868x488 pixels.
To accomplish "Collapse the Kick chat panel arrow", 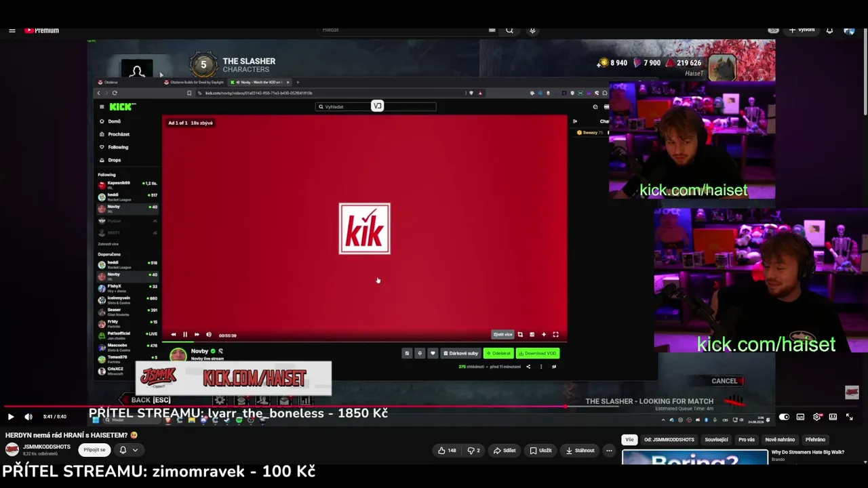I will click(575, 121).
